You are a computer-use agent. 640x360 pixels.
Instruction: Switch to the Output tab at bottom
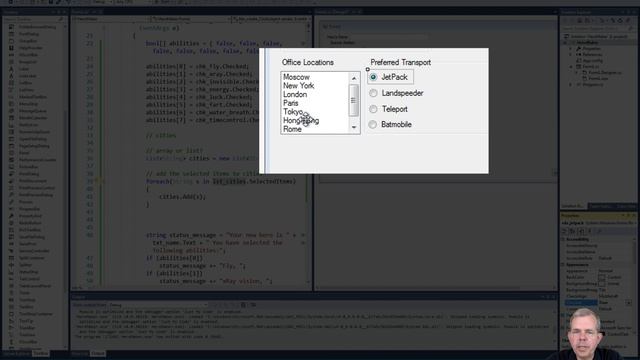pos(98,353)
